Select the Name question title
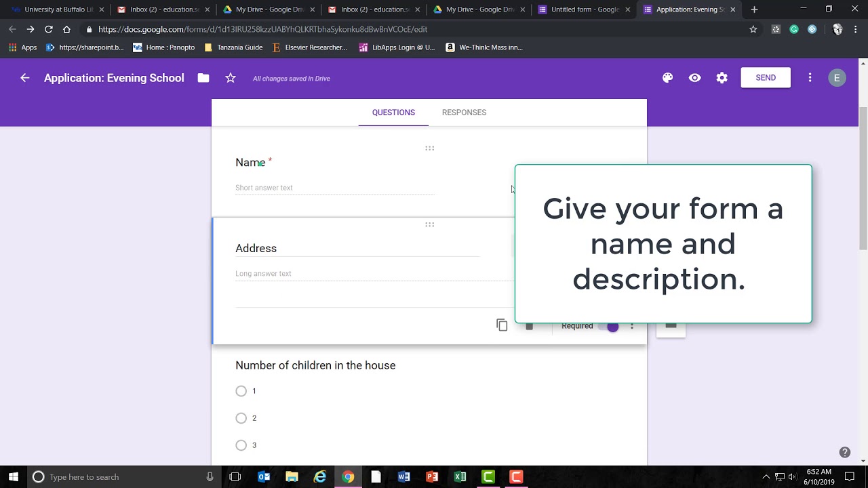The image size is (868, 488). (x=250, y=163)
